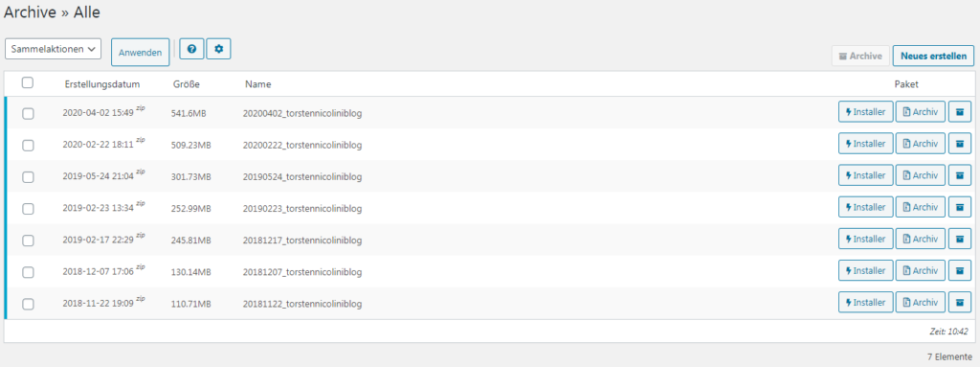Open the gear settings icon
Image resolution: width=980 pixels, height=367 pixels.
(x=219, y=49)
